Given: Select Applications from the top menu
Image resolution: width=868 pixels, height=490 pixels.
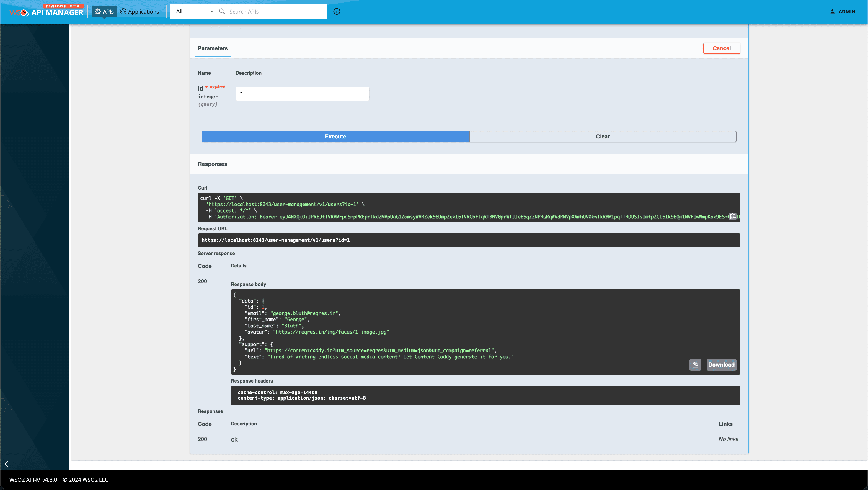Looking at the screenshot, I should (x=143, y=11).
